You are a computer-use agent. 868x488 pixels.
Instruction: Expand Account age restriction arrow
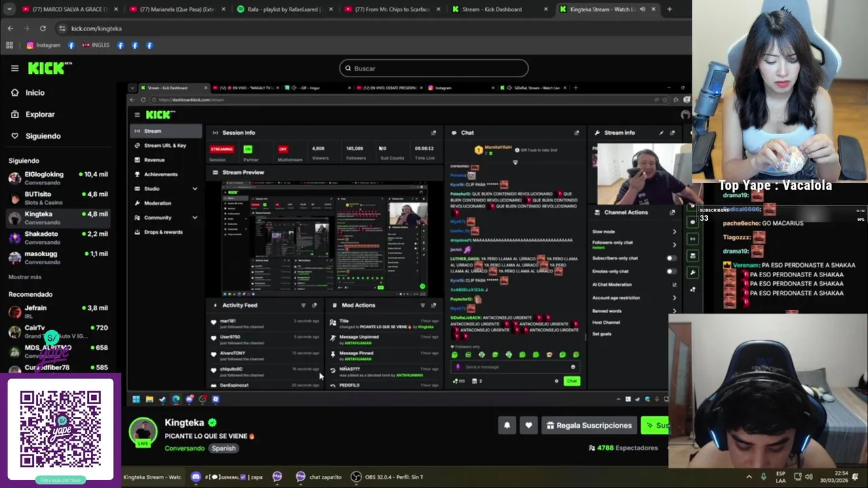pos(674,298)
